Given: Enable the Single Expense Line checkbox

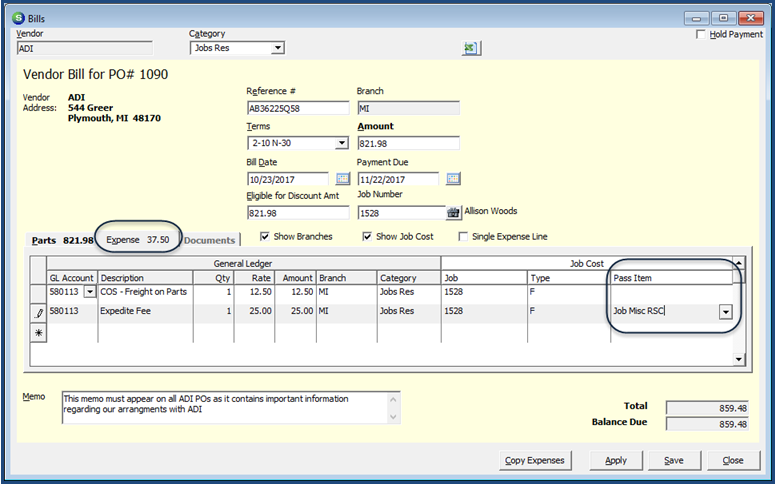Looking at the screenshot, I should pyautogui.click(x=463, y=237).
